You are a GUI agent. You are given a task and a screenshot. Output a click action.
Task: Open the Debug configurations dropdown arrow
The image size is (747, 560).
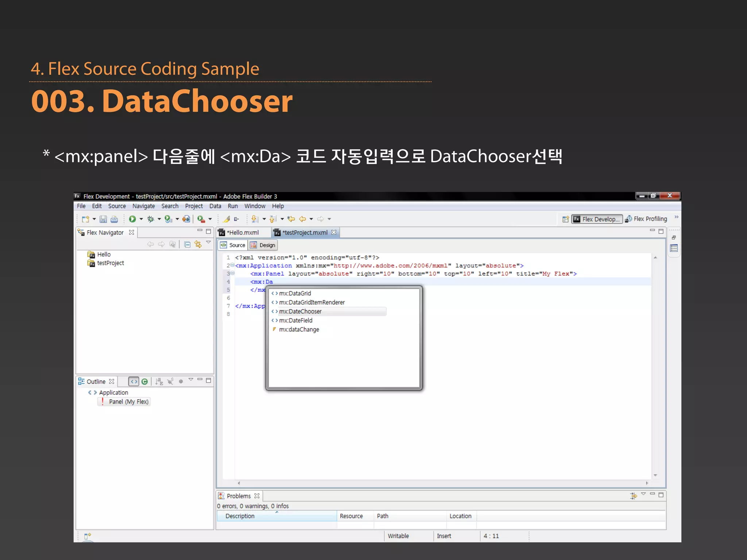pos(159,219)
